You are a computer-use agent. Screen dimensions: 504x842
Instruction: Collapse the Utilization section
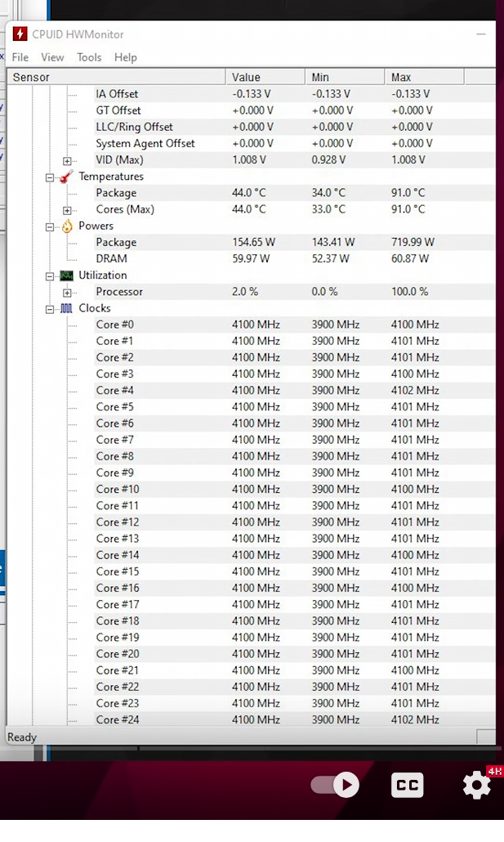[50, 276]
